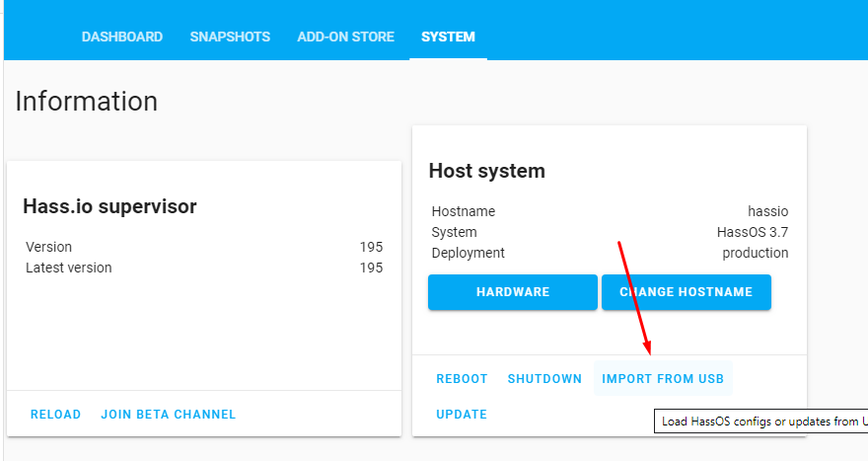Click the Hostname label
This screenshot has height=461, width=868.
point(464,211)
